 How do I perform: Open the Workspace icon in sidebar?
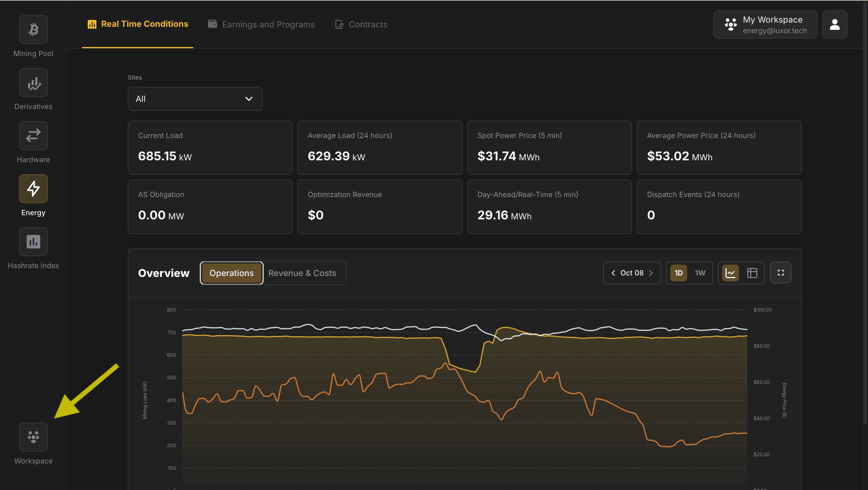coord(33,437)
